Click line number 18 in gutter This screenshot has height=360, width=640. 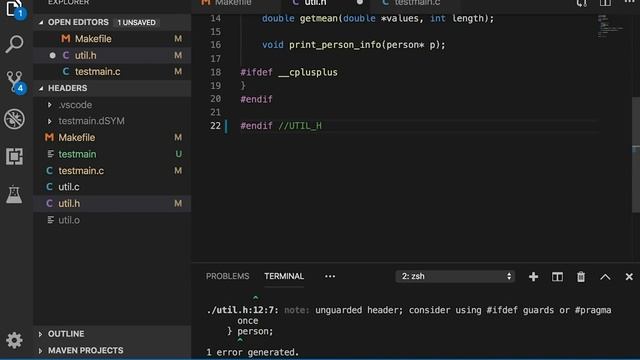pos(216,72)
